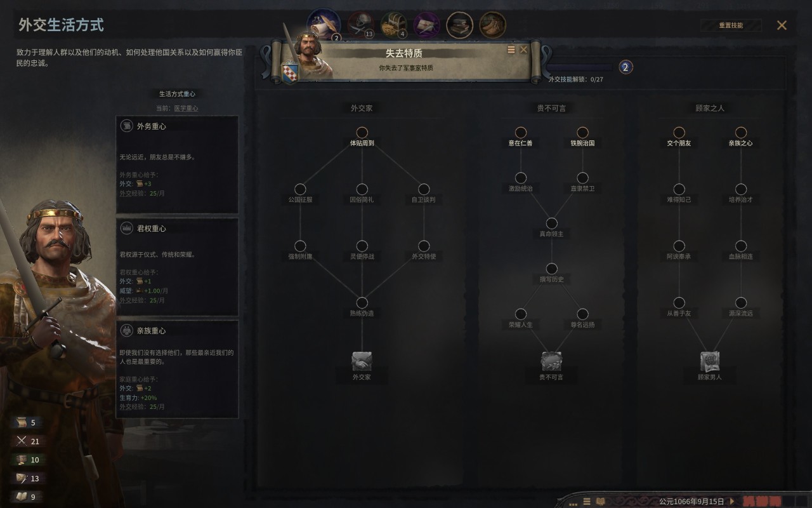The image size is (812, 508).
Task: Open the learning lifestyle books icon
Action: [x=459, y=25]
